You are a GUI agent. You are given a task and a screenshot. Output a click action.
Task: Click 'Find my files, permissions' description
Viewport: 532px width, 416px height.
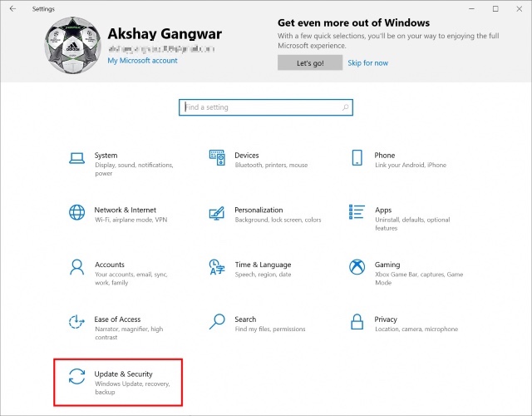click(270, 329)
